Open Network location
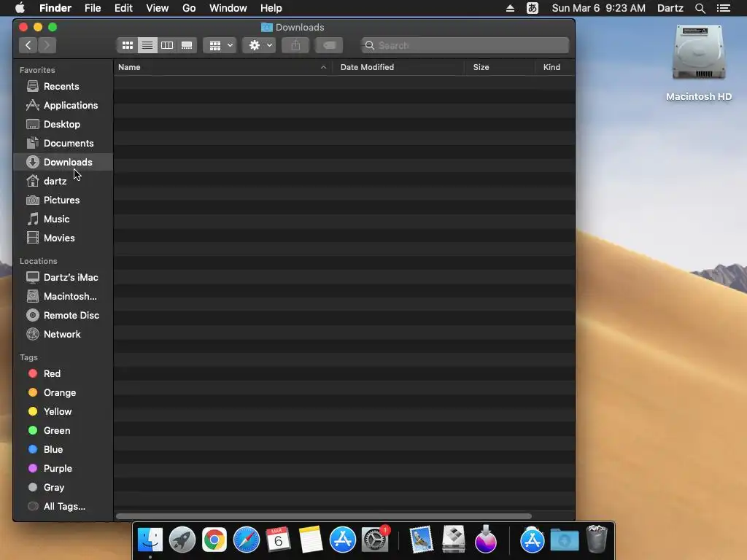 (63, 334)
